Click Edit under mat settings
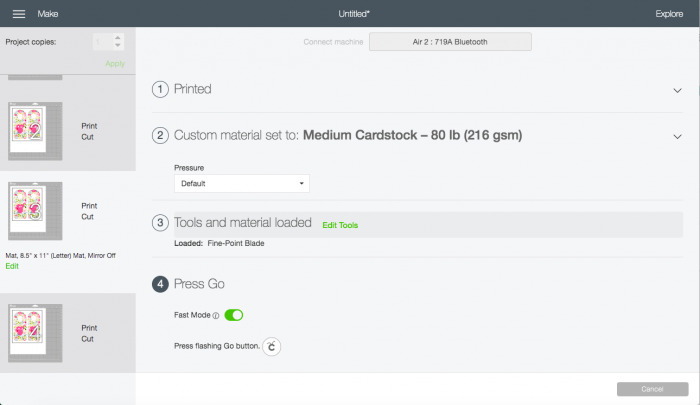This screenshot has height=405, width=700. [x=12, y=266]
